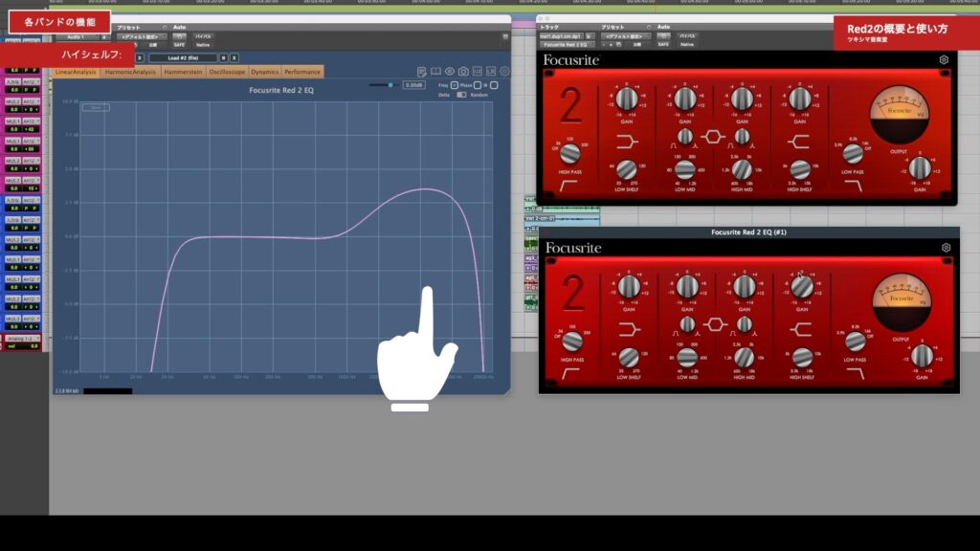Image resolution: width=980 pixels, height=551 pixels.
Task: Click the LOW MID Q knob in upper Focusrite window
Action: click(x=685, y=136)
